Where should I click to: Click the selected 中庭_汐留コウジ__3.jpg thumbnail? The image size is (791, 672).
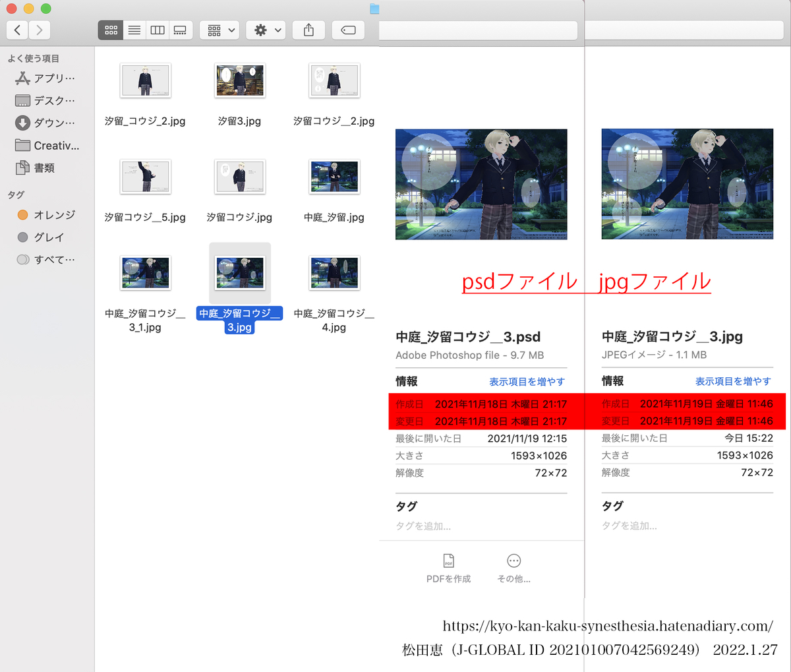240,273
